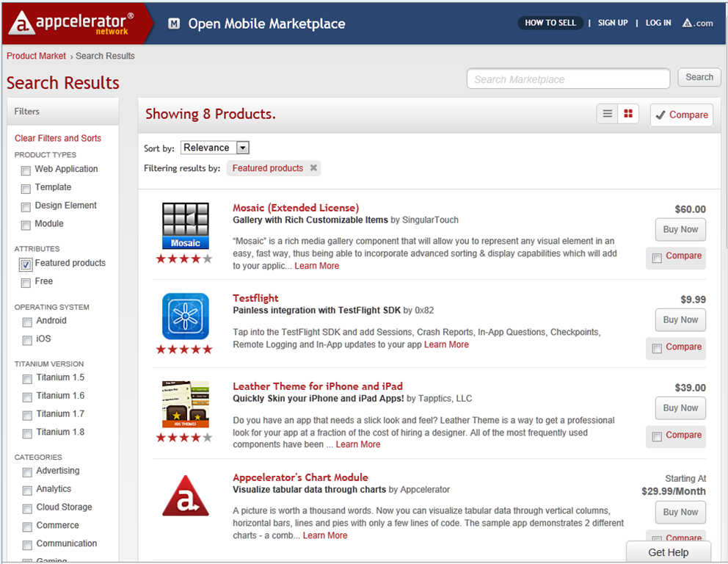The image size is (728, 564).
Task: Open Appcelerator's Chart Module title link
Action: coord(300,477)
